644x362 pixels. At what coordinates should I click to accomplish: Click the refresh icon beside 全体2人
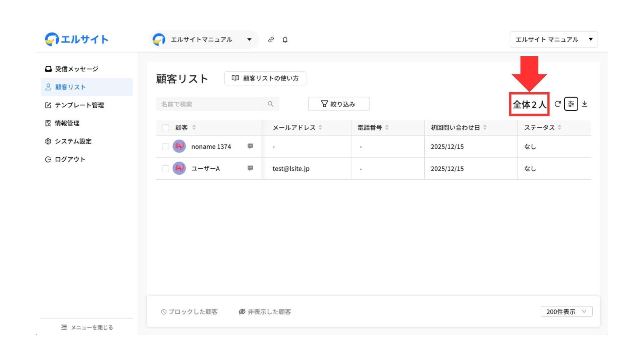[x=557, y=104]
